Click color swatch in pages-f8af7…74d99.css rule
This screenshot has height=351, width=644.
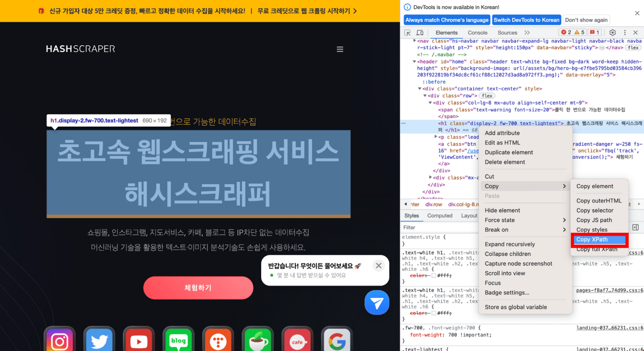(434, 313)
